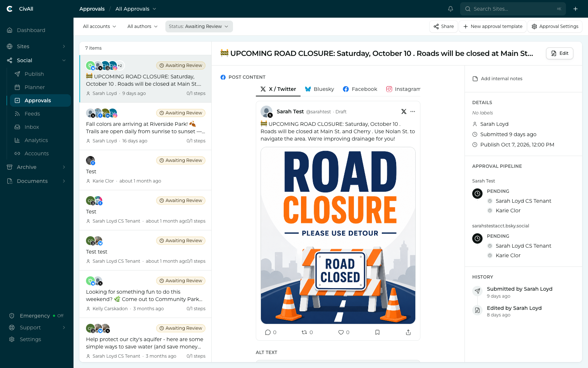Screen dimensions: 588x368
Task: Expand Documents section
Action: [x=37, y=181]
